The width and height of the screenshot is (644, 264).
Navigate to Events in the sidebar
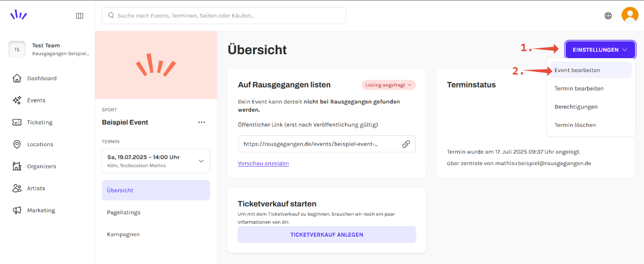click(x=36, y=100)
